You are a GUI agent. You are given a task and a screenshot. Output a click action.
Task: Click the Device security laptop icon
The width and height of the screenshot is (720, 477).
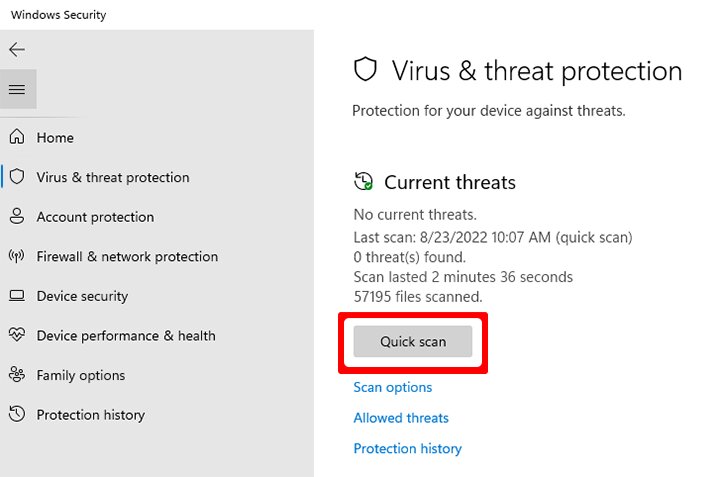click(17, 296)
